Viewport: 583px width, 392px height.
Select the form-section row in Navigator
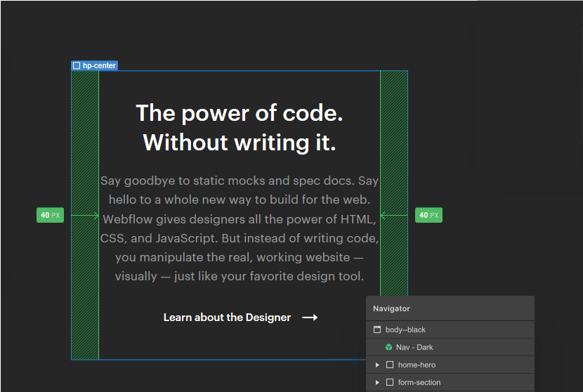tap(450, 382)
